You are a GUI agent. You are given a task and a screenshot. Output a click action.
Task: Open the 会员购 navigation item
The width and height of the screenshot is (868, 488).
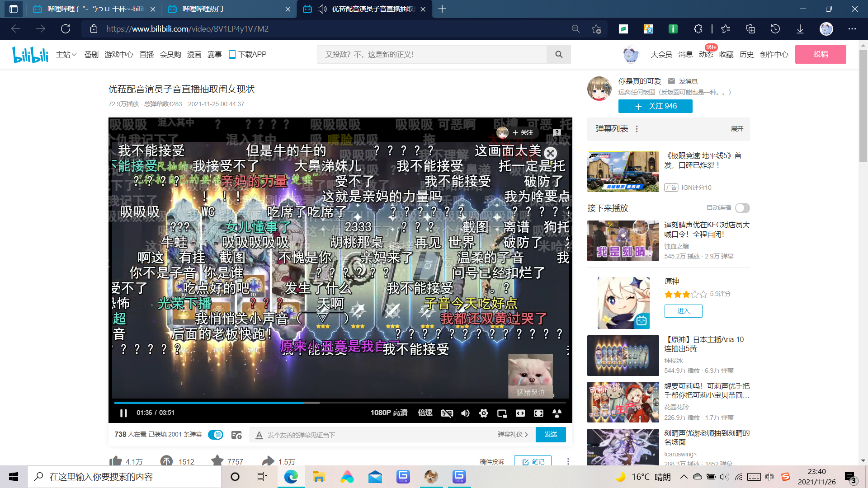coord(170,54)
